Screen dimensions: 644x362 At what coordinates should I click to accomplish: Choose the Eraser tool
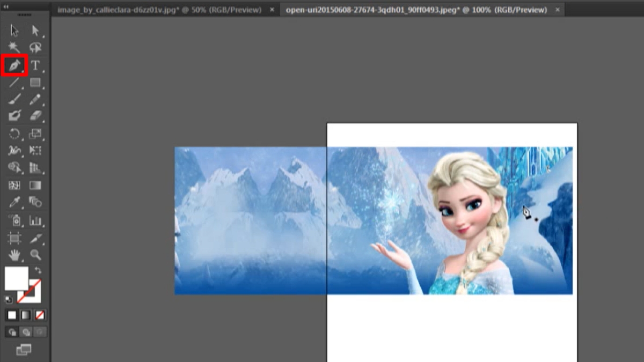pyautogui.click(x=35, y=116)
